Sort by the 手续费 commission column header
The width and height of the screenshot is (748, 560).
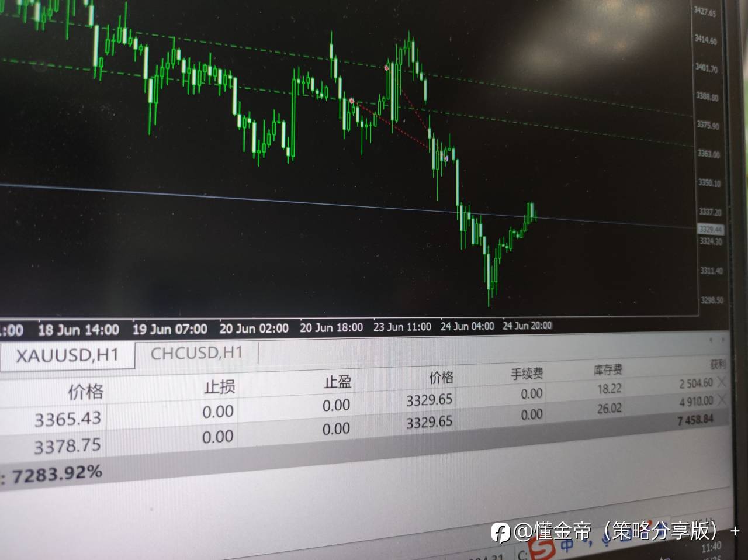click(527, 374)
